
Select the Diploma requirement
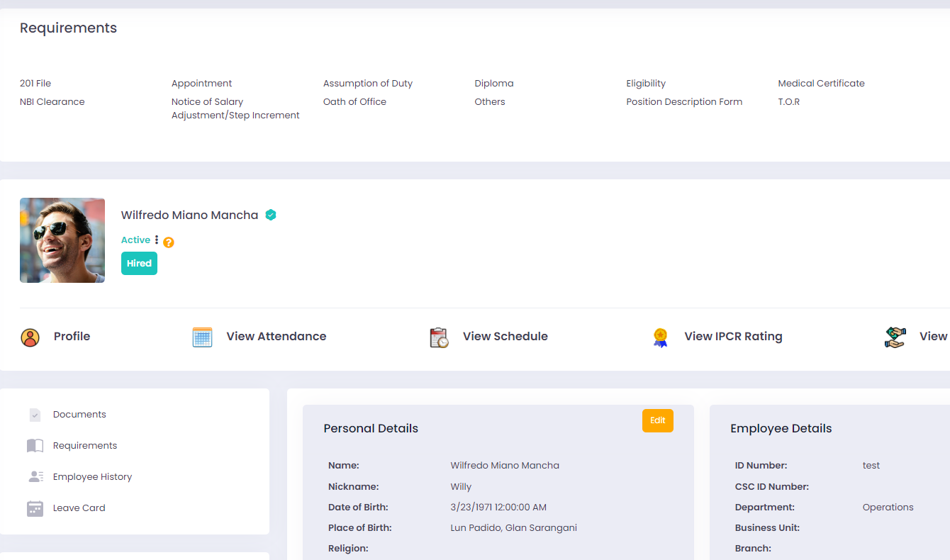(494, 84)
